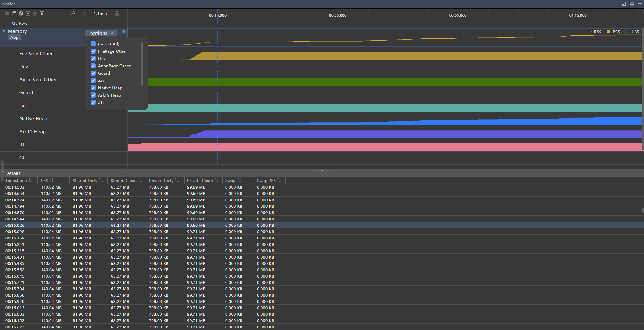Open profiler settings gear icon
The image size is (644, 330).
[632, 4]
